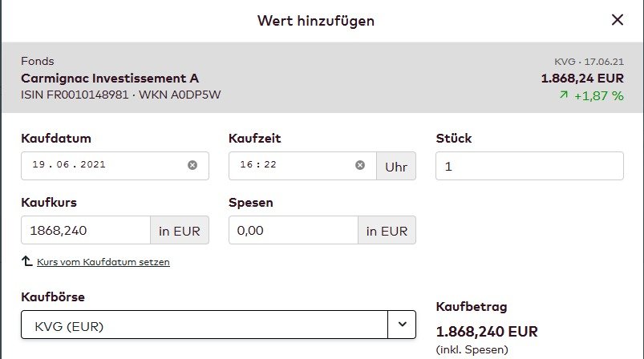The height and width of the screenshot is (359, 644).
Task: Click the Kaufdatum date field
Action: pos(104,165)
